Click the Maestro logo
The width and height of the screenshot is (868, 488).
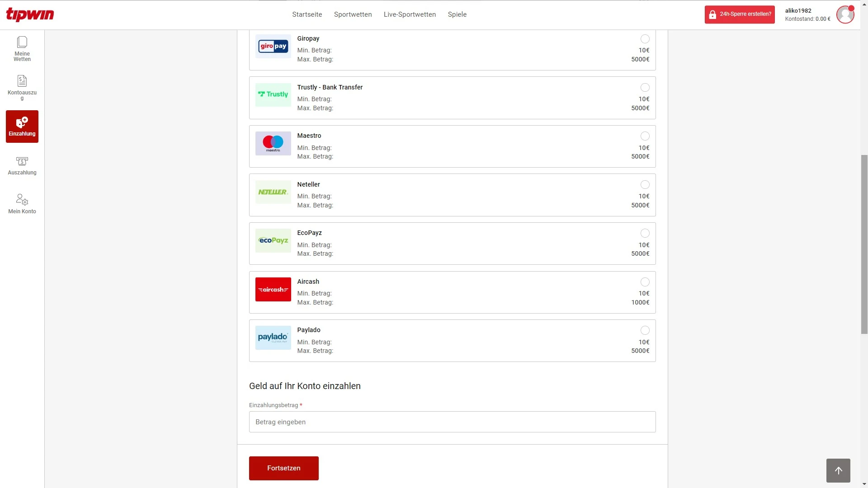[273, 143]
